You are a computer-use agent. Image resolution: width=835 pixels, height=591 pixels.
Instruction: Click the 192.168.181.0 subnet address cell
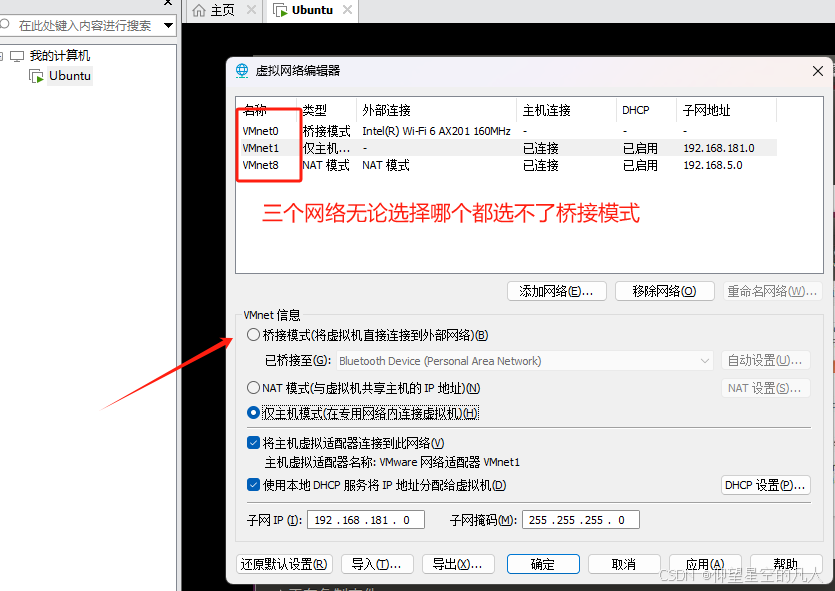coord(718,148)
